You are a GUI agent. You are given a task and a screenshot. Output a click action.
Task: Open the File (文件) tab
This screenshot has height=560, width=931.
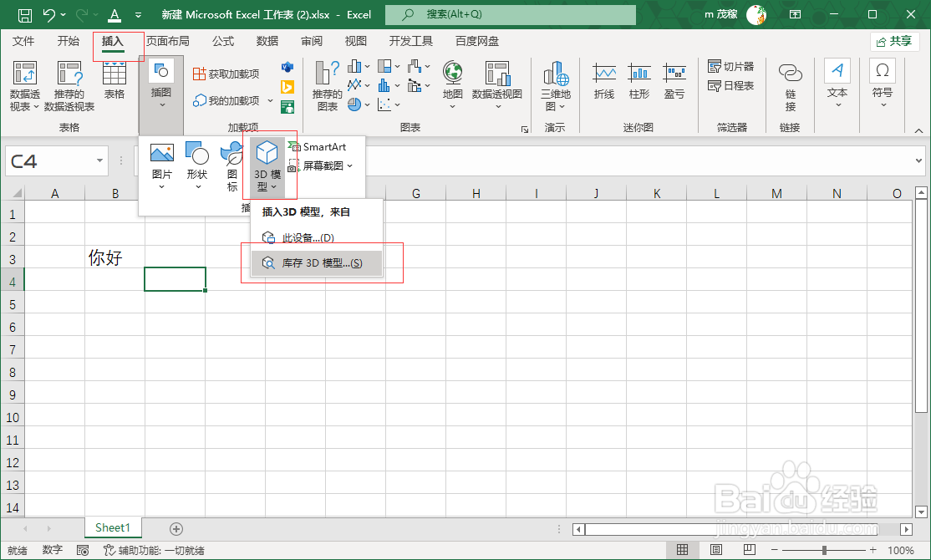point(23,41)
